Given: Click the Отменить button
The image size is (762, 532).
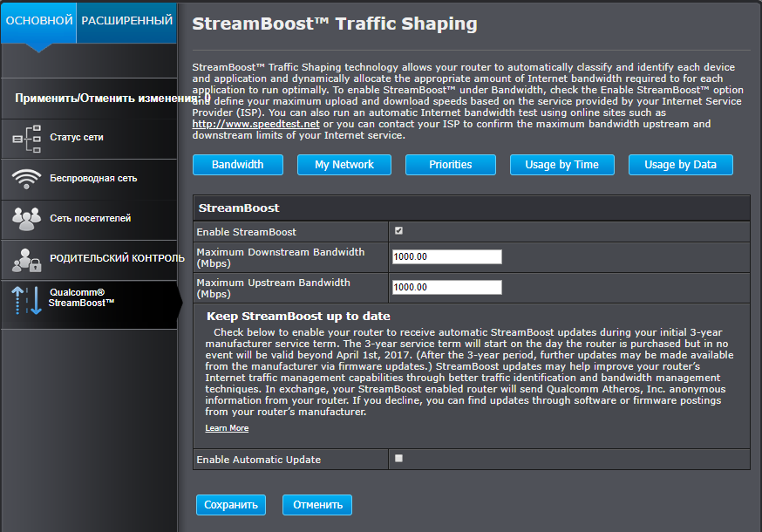Looking at the screenshot, I should (x=317, y=505).
